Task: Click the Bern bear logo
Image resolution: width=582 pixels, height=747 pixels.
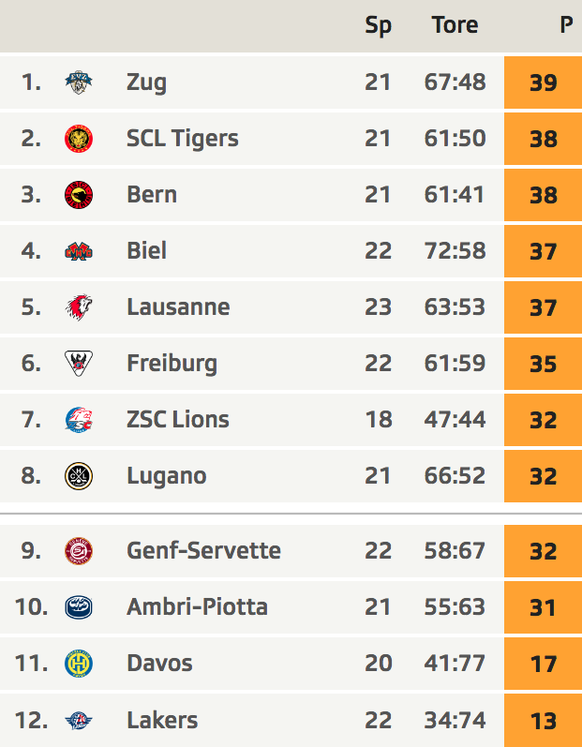Action: click(x=79, y=195)
